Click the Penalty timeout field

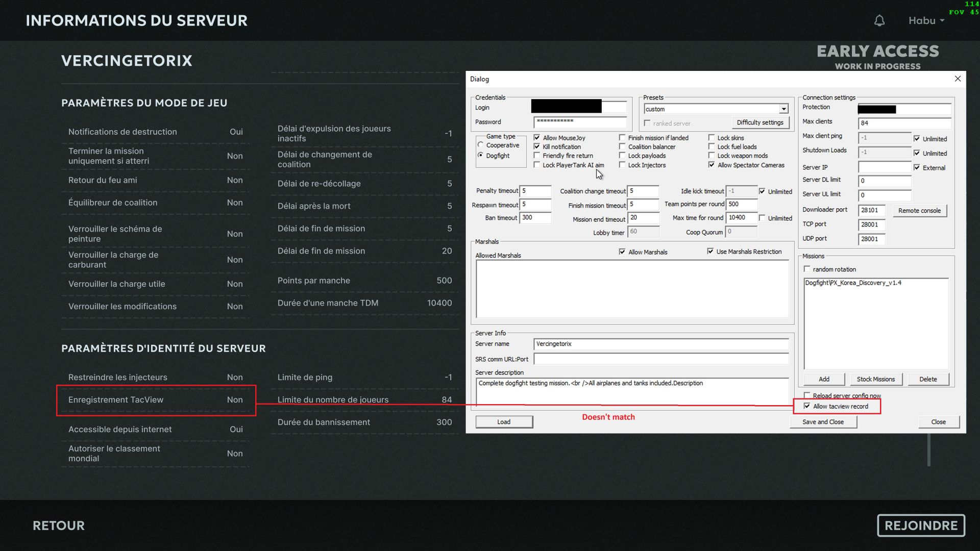pyautogui.click(x=535, y=191)
